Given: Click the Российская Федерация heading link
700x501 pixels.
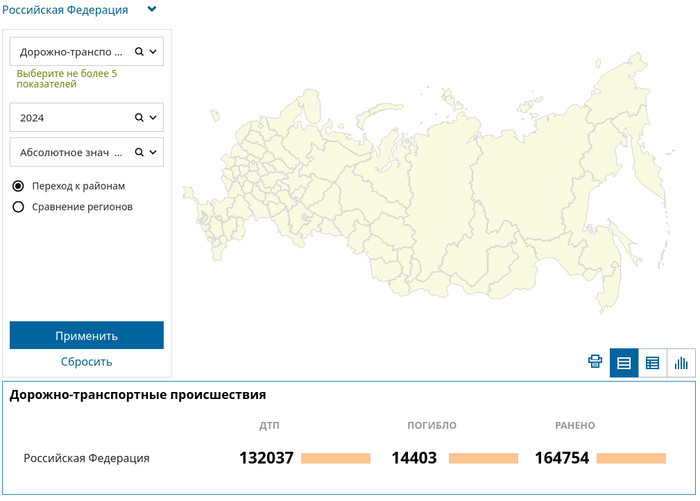Looking at the screenshot, I should [65, 10].
